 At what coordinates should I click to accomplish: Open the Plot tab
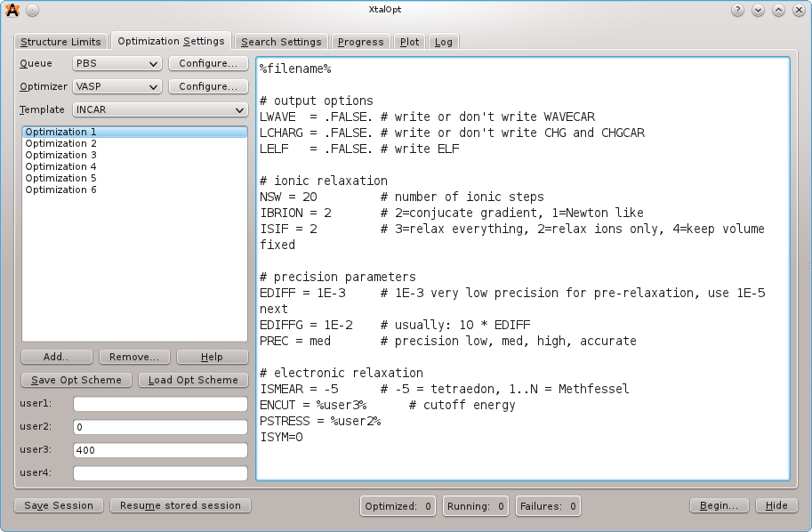410,42
